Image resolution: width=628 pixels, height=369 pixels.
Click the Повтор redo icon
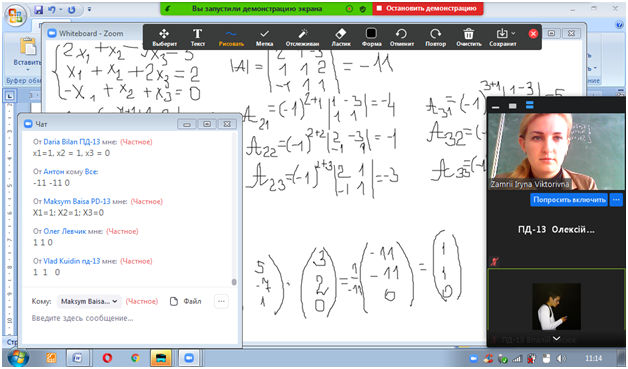click(435, 37)
